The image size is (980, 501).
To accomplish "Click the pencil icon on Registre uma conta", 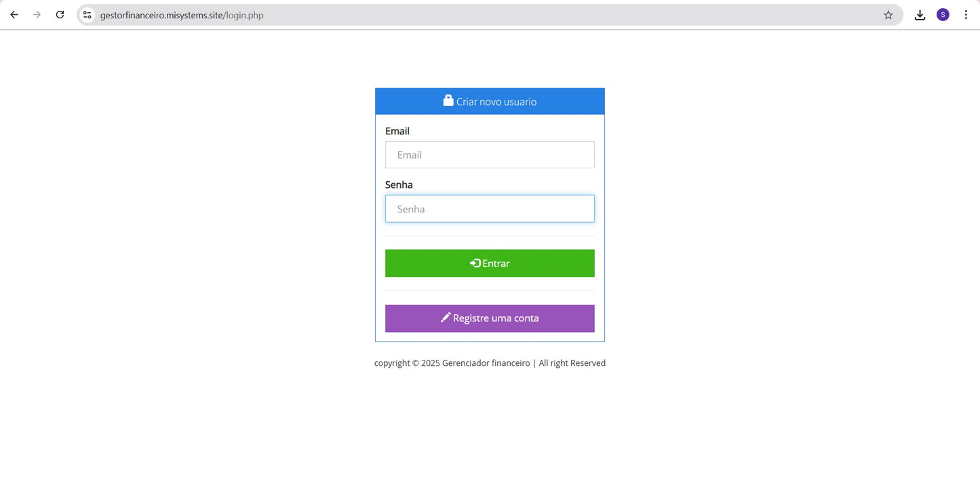I will click(x=446, y=317).
